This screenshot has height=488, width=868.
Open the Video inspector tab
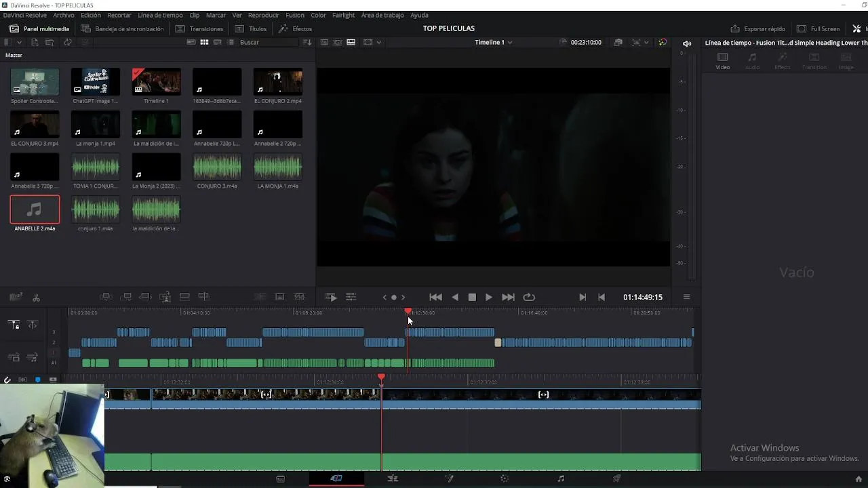(x=723, y=61)
